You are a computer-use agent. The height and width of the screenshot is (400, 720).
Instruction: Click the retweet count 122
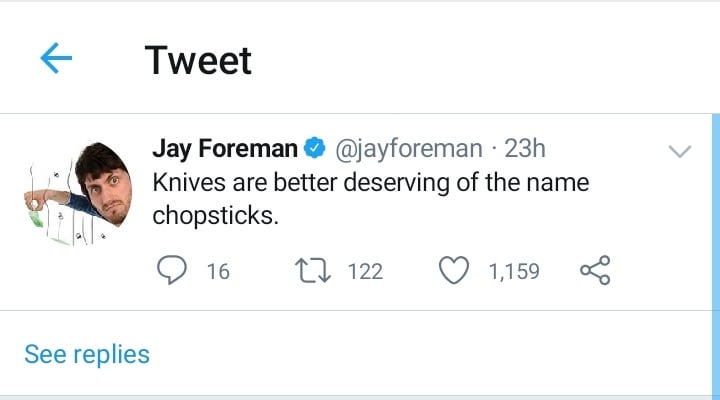click(365, 271)
